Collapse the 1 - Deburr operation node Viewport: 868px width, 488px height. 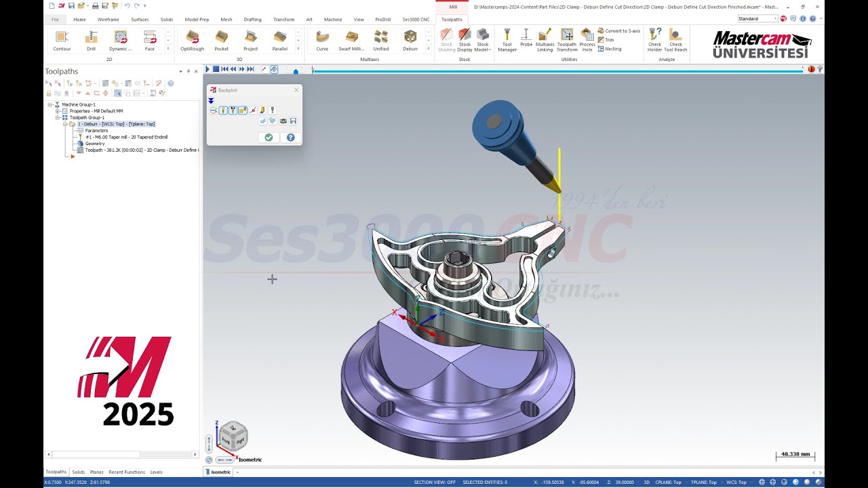tap(65, 124)
